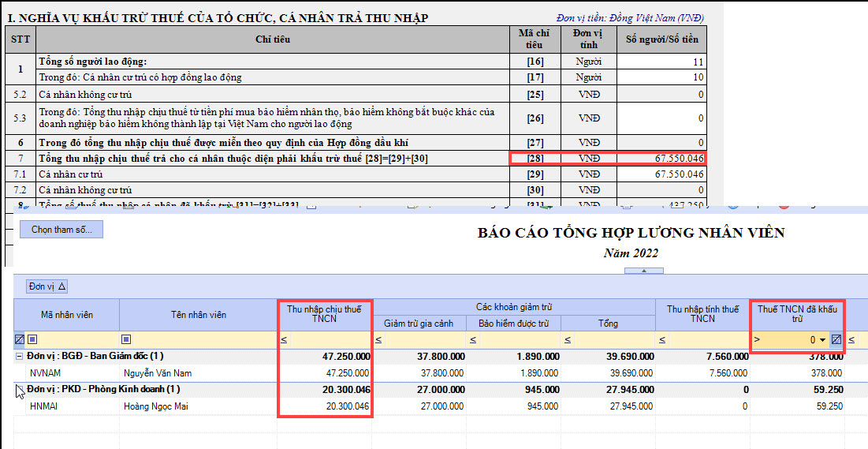868x449 pixels.
Task: Click the Mã nhân viên column header
Action: pos(67,315)
